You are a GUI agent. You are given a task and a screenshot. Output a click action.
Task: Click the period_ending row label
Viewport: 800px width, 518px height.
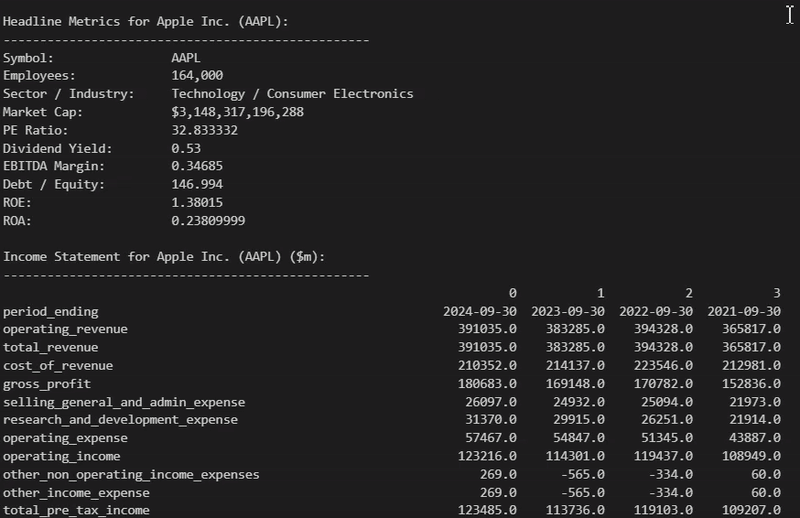[51, 312]
